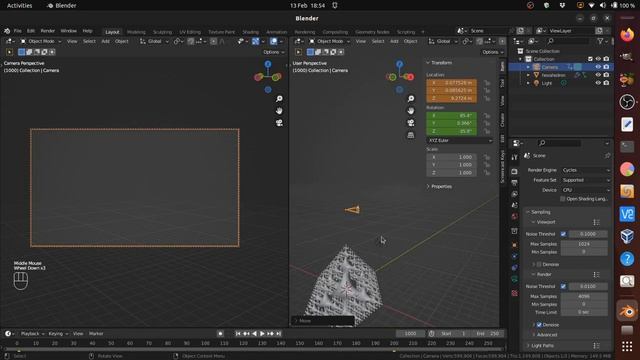Toggle the Render Noise Threshold checkbox
The width and height of the screenshot is (640, 360).
click(563, 287)
